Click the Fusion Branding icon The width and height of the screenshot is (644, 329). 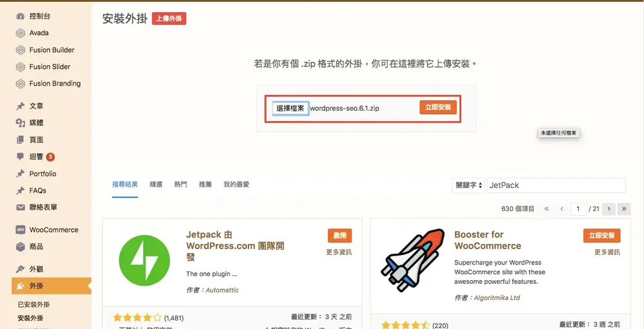[x=20, y=84]
